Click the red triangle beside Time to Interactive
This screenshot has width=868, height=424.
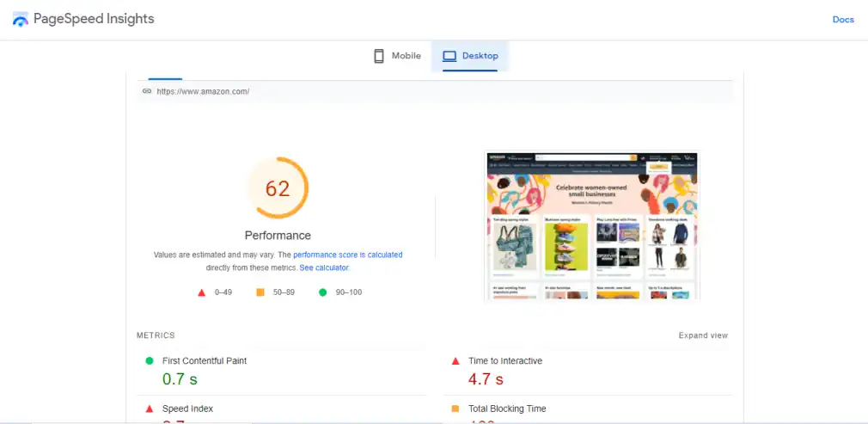(455, 361)
